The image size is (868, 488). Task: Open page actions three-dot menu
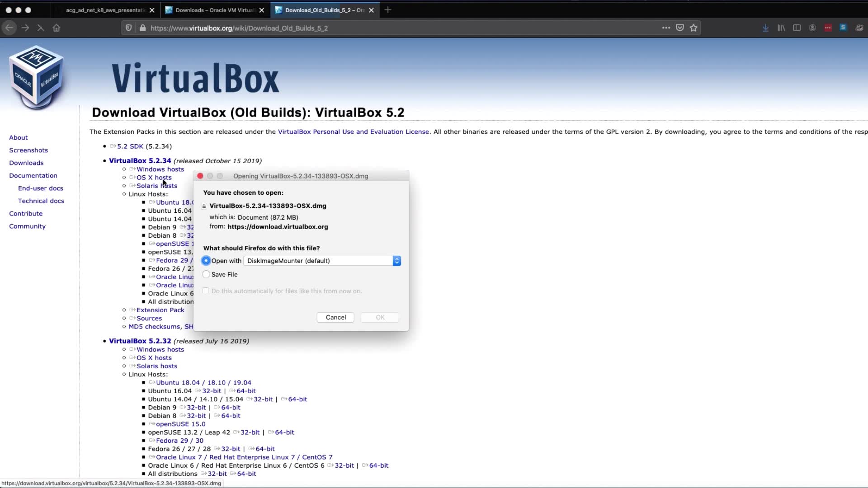point(665,28)
